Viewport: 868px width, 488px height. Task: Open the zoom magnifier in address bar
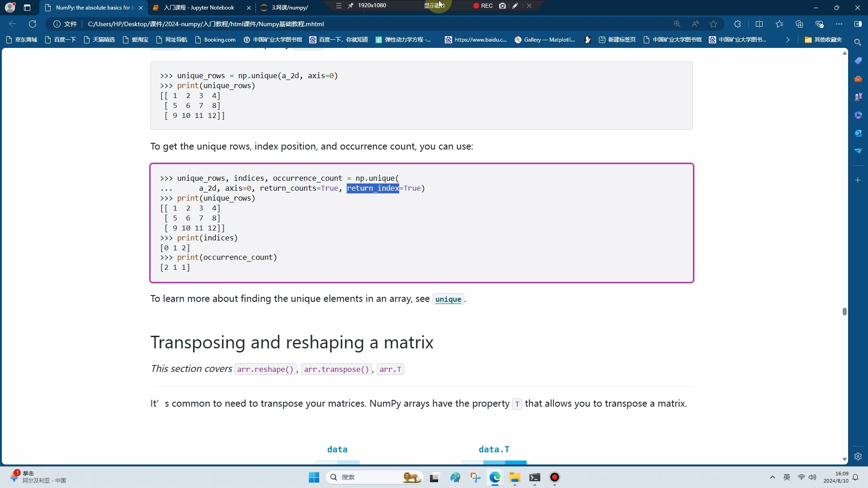click(x=677, y=24)
